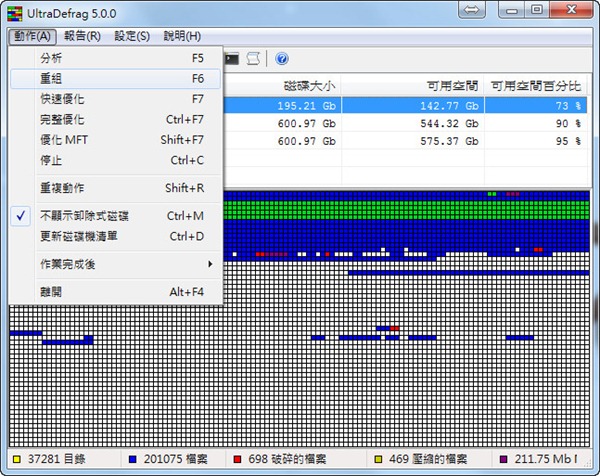Click the red square beside 698 破碎的檔案

pyautogui.click(x=237, y=459)
